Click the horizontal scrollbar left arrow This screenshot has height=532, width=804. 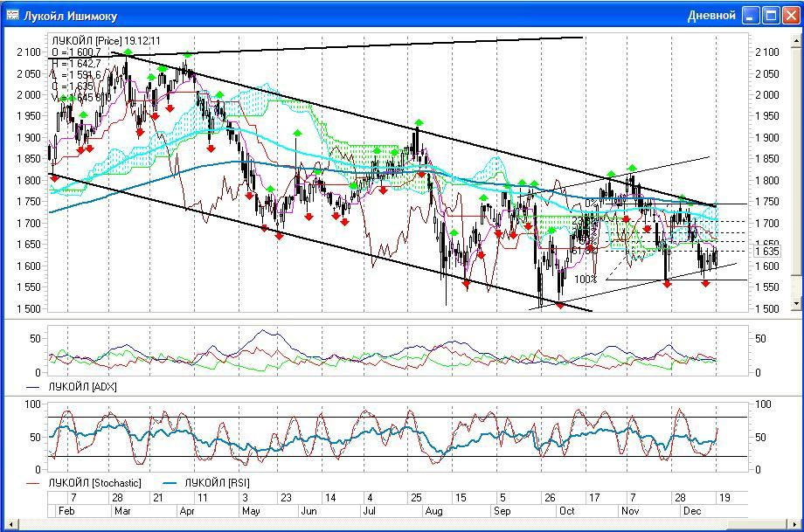[11, 524]
